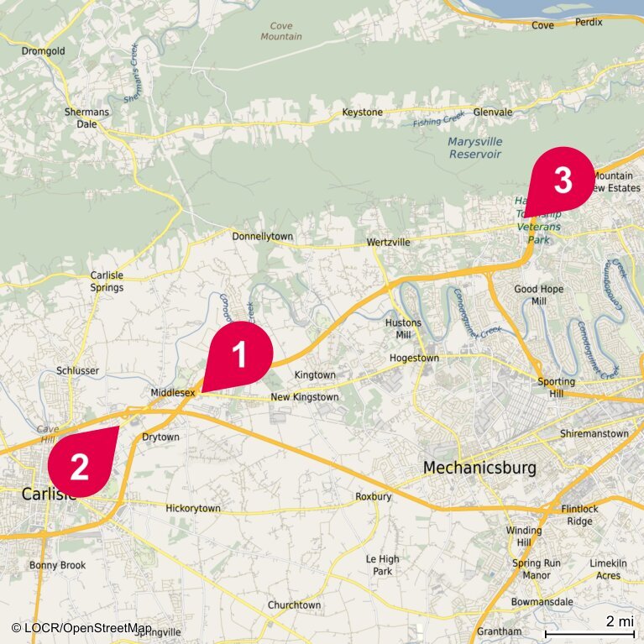The width and height of the screenshot is (644, 644).
Task: Click the Hogestown place label
Action: pyautogui.click(x=414, y=359)
